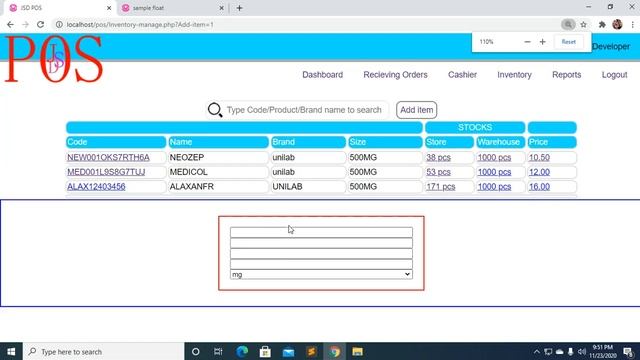The width and height of the screenshot is (640, 360).
Task: Open item code ALAX12403456
Action: 96,187
